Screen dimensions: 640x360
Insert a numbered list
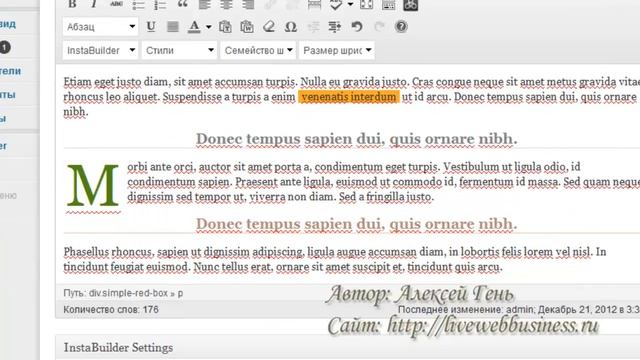[x=160, y=4]
